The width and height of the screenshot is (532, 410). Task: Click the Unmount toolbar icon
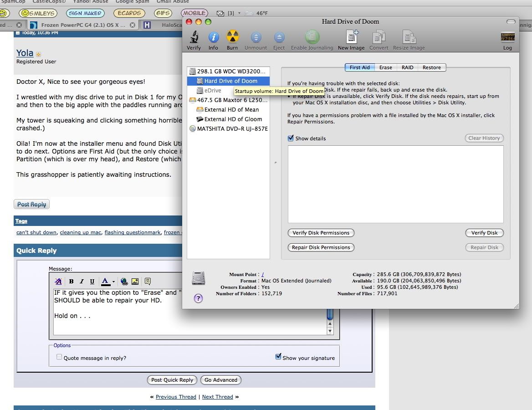click(256, 37)
